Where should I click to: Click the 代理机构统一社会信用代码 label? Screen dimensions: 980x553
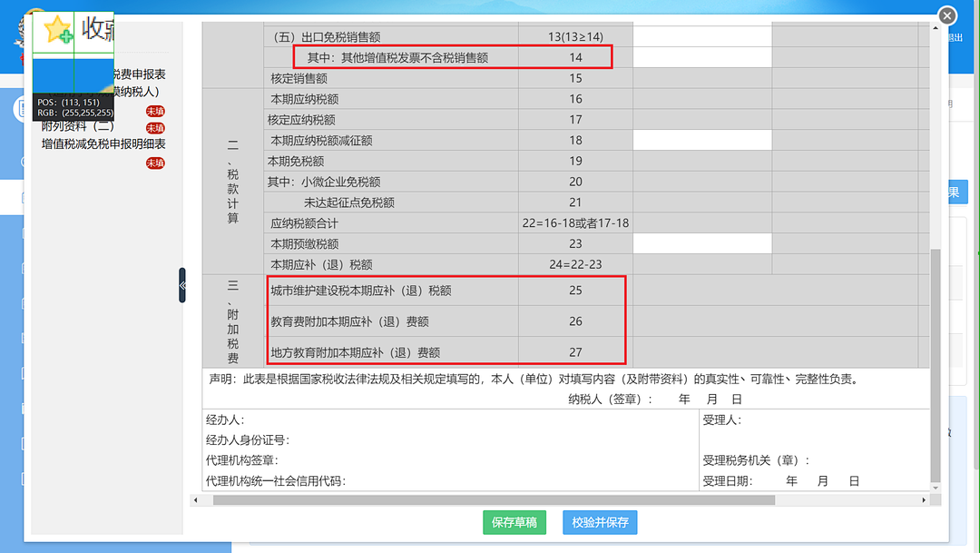[x=276, y=481]
